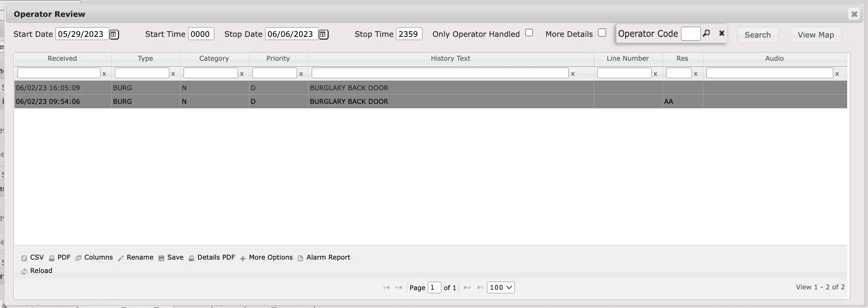Clear the Type column filter
The height and width of the screenshot is (308, 868).
pos(173,74)
